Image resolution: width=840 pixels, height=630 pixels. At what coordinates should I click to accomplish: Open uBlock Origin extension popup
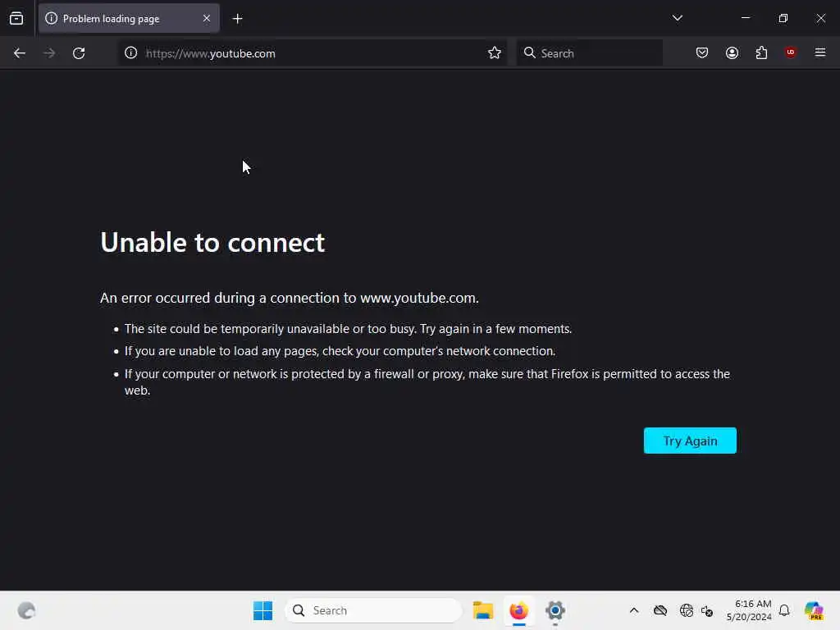click(790, 52)
